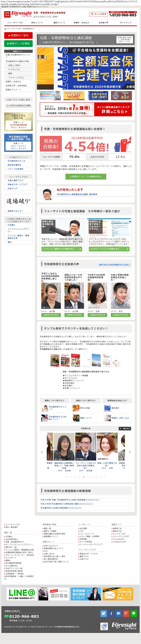141x644 pixels.
Task: Show next testimonial with carousel right arrow
Action: pyautogui.click(x=130, y=452)
